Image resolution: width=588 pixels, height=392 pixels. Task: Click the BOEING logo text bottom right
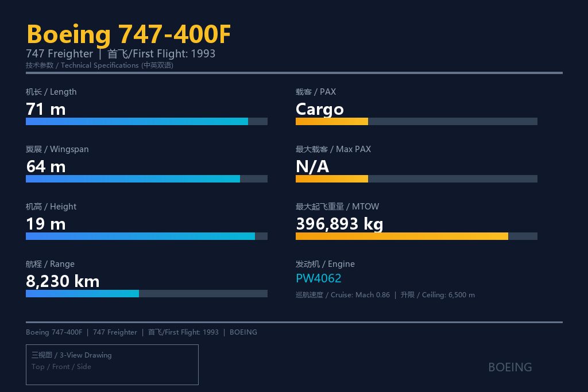tap(510, 367)
